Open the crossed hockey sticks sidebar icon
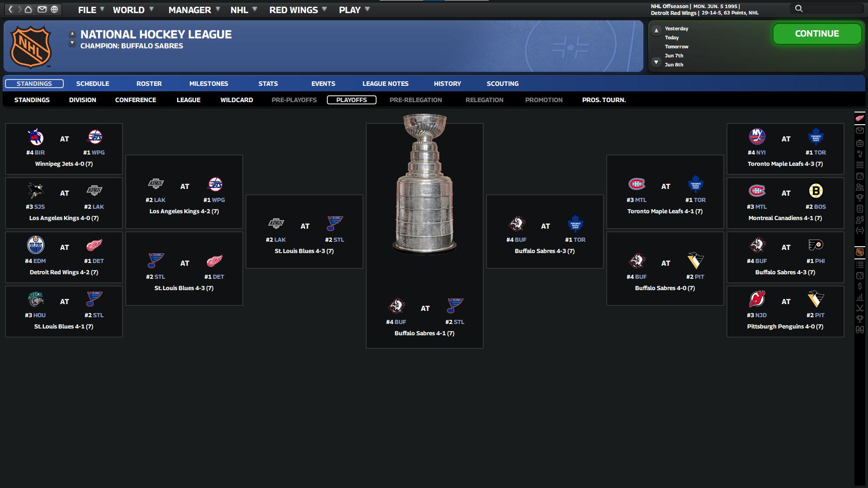 859,308
